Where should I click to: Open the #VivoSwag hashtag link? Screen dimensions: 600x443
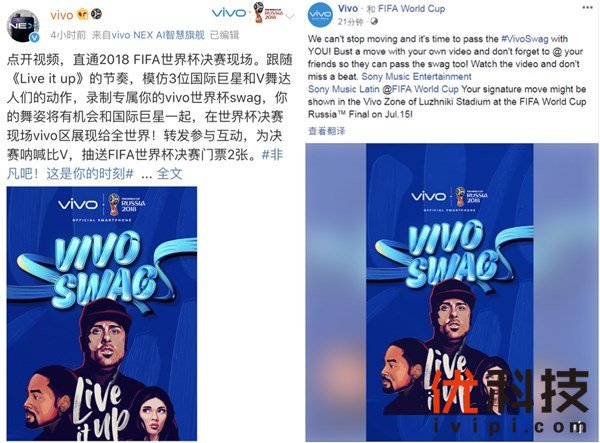tap(524, 39)
